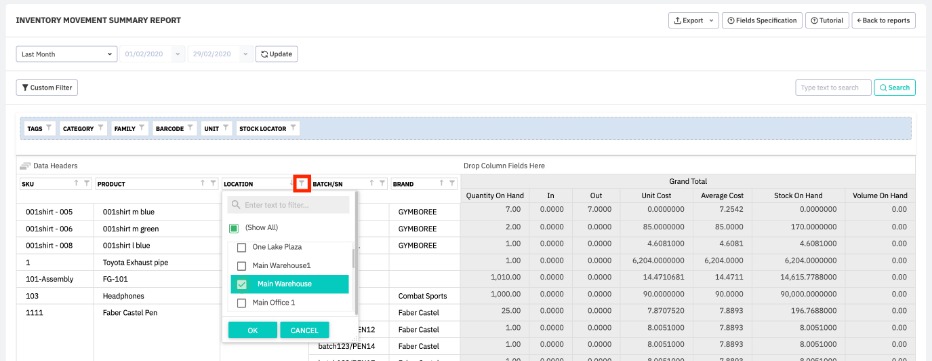Open Fields Specification
The height and width of the screenshot is (361, 932).
(x=762, y=20)
